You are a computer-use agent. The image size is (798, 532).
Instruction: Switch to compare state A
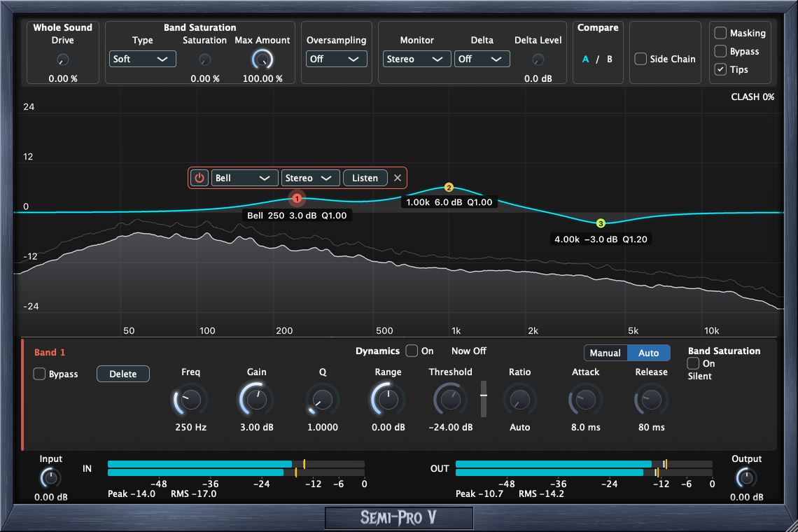[x=585, y=59]
